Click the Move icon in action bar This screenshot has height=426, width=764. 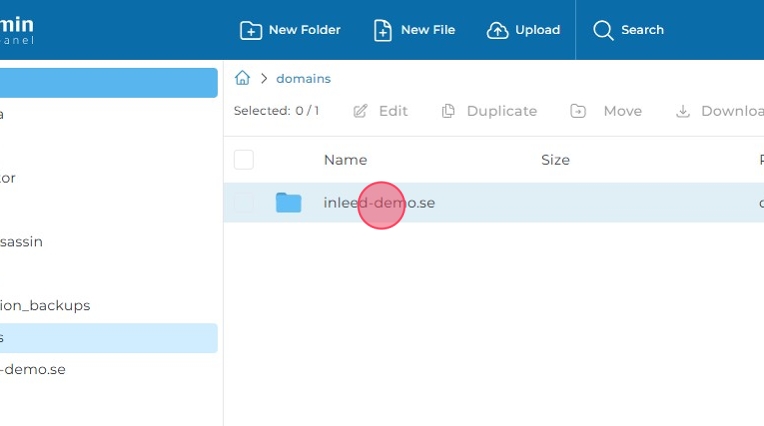click(x=578, y=111)
